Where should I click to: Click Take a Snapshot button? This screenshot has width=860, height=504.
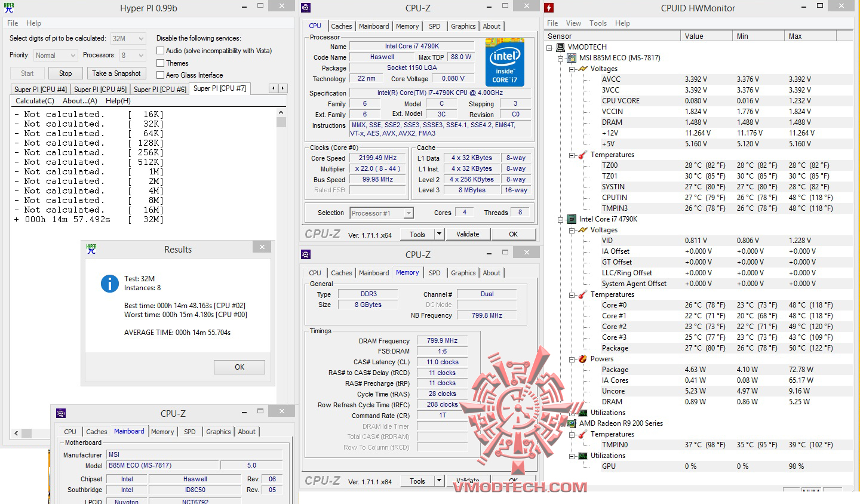(x=116, y=73)
